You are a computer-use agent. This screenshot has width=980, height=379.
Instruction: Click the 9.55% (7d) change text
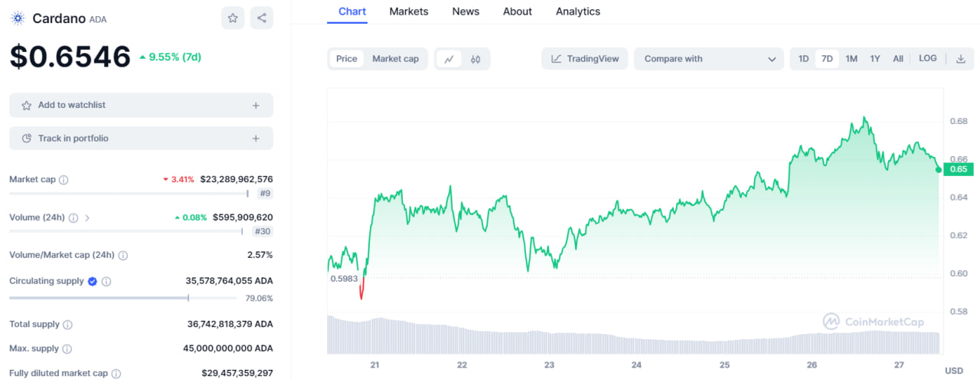pos(170,57)
